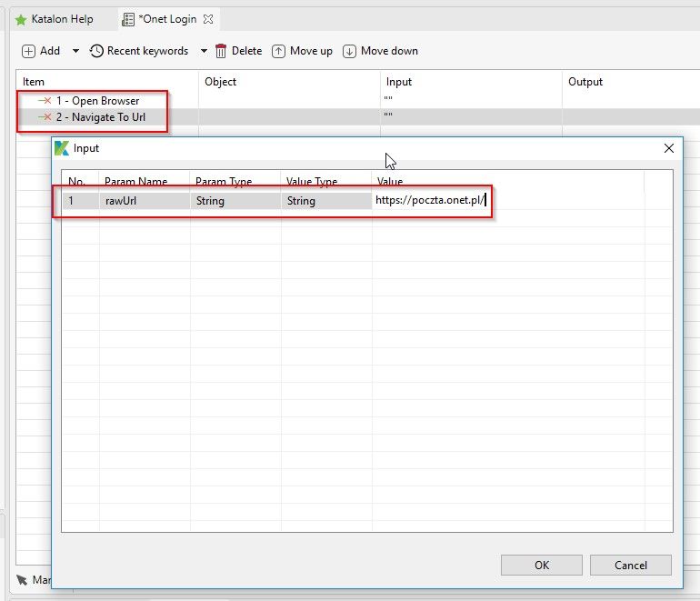
Task: Close the Input dialog window
Action: click(x=668, y=148)
